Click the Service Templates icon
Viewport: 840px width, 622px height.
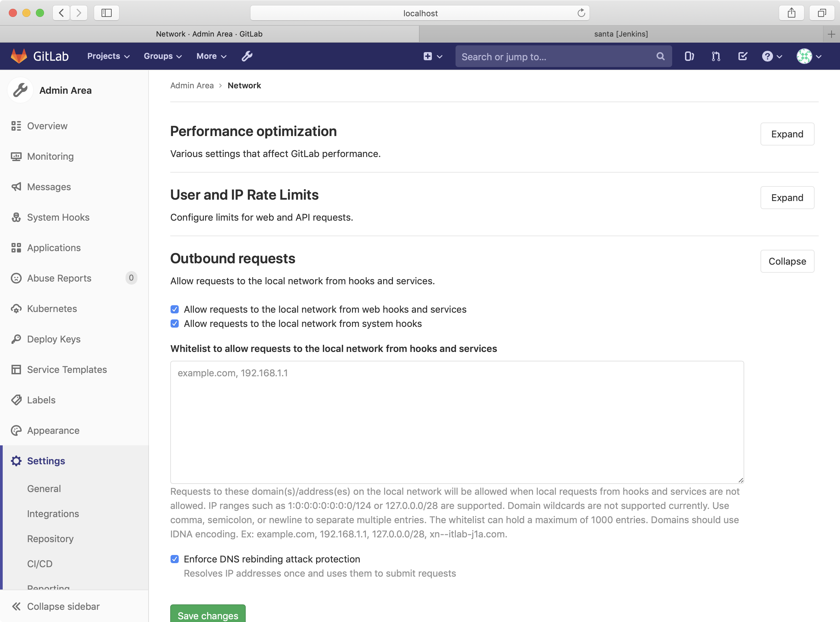[16, 370]
